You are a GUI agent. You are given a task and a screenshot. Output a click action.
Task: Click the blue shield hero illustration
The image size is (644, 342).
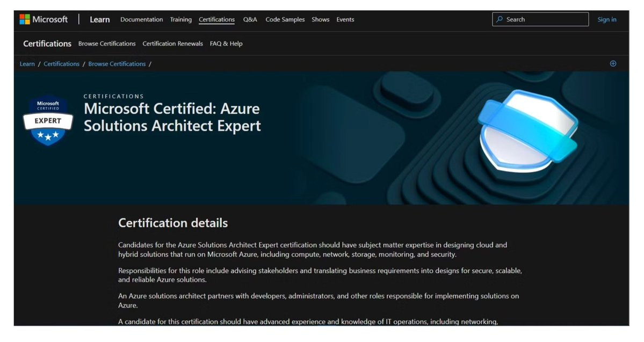[528, 131]
